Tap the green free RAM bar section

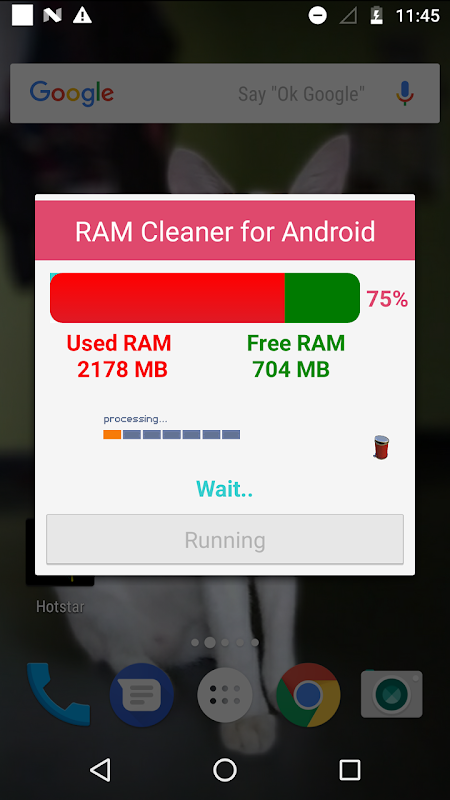point(322,298)
